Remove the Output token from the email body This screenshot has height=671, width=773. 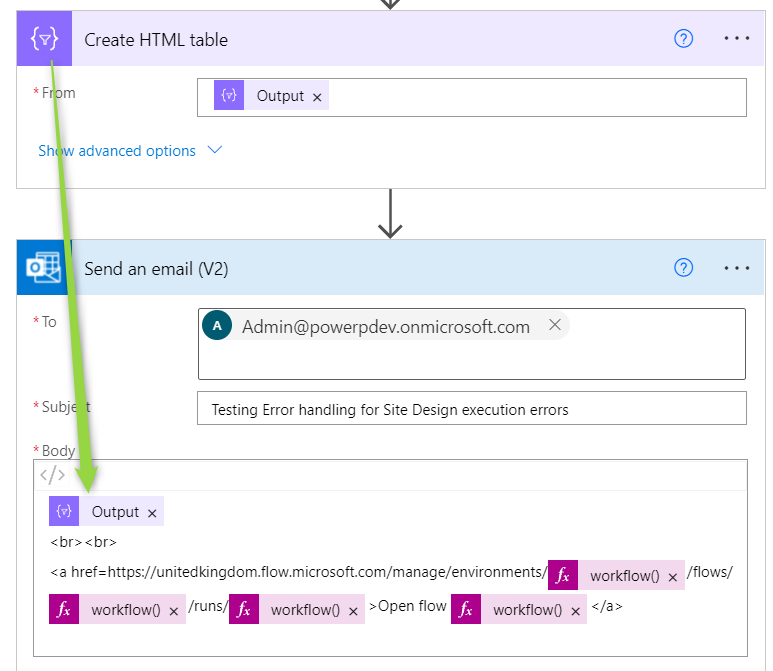click(152, 513)
